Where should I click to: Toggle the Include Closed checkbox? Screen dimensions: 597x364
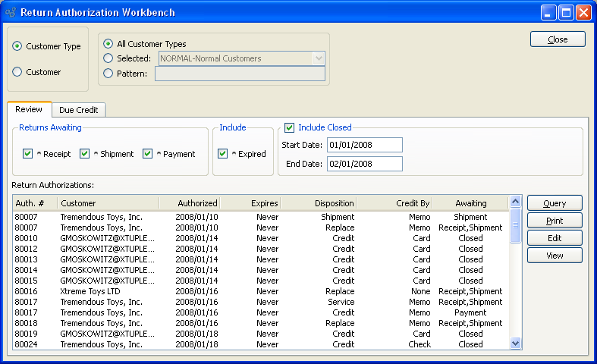tap(289, 127)
